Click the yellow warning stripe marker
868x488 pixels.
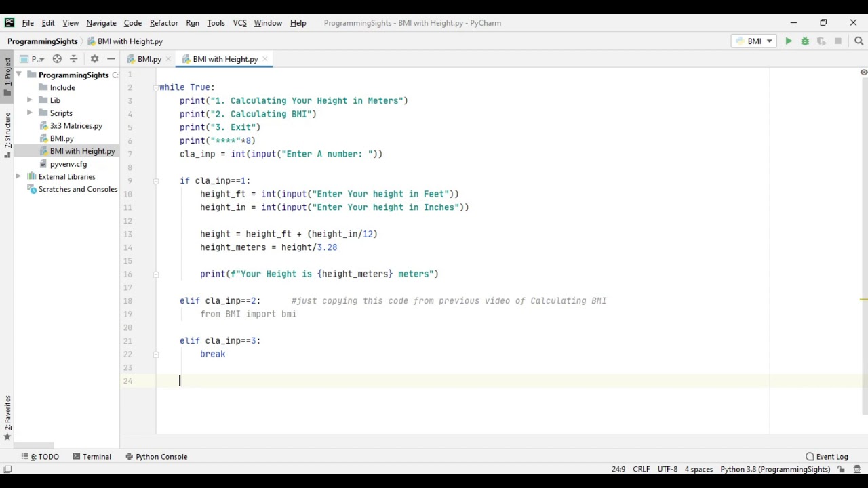[x=863, y=299]
